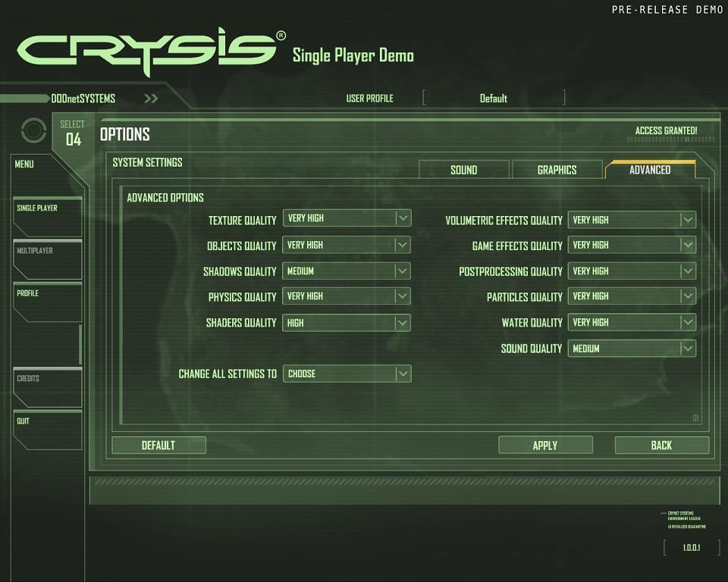Open the Game Effects Quality dropdown

click(632, 245)
